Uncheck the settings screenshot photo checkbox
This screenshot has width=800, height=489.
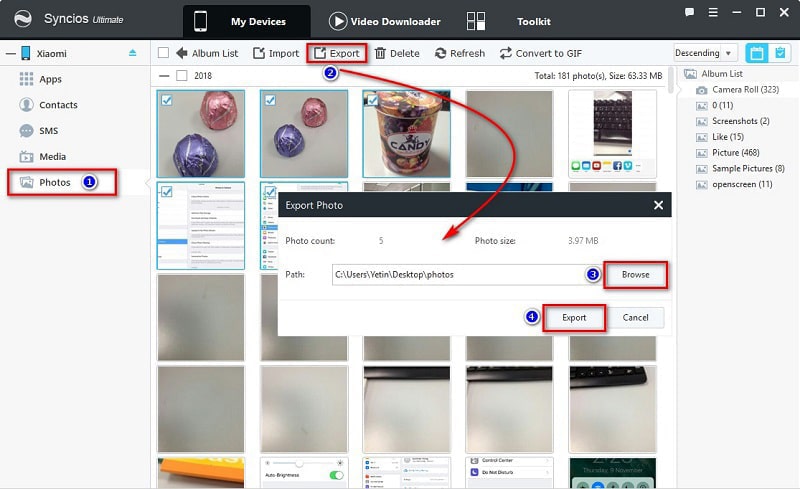[167, 192]
